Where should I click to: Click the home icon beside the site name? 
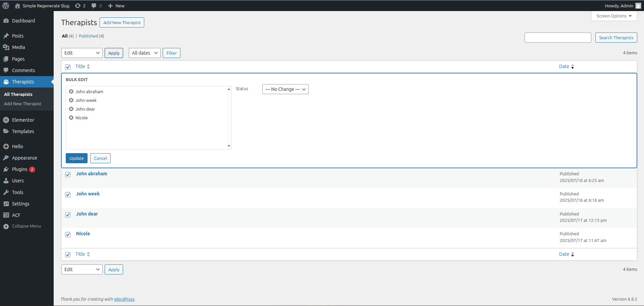[17, 6]
